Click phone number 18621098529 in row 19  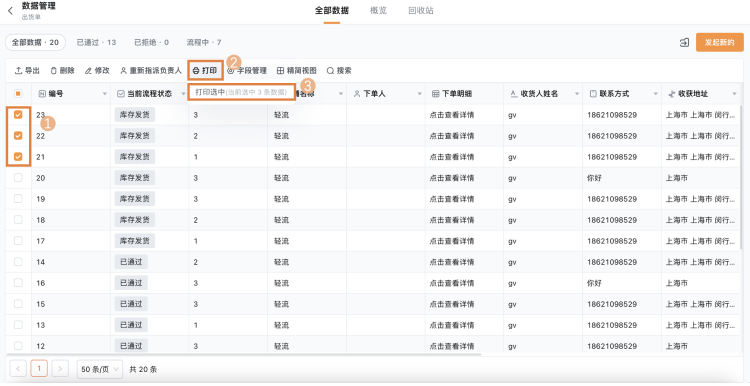(612, 199)
